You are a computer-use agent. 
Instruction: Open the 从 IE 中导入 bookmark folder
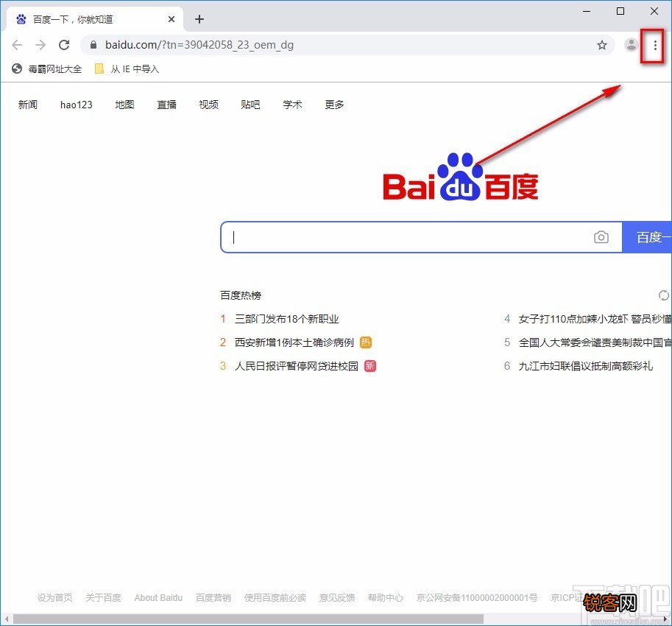(x=127, y=69)
